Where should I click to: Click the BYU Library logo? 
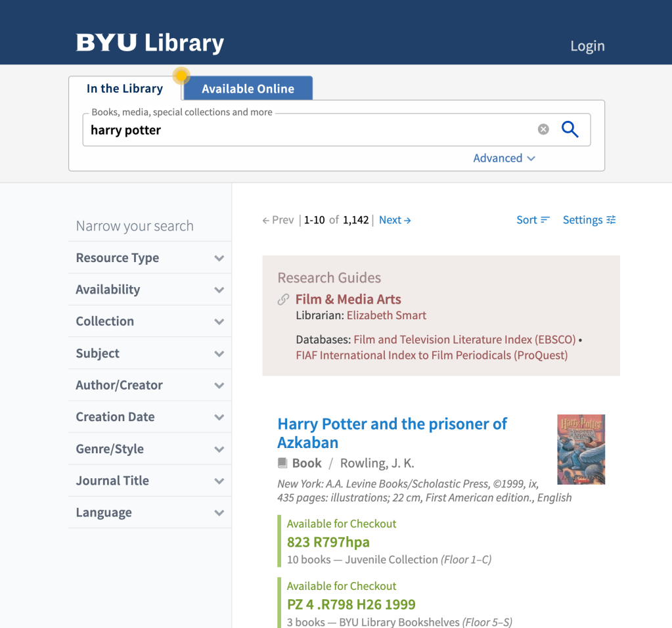click(150, 43)
